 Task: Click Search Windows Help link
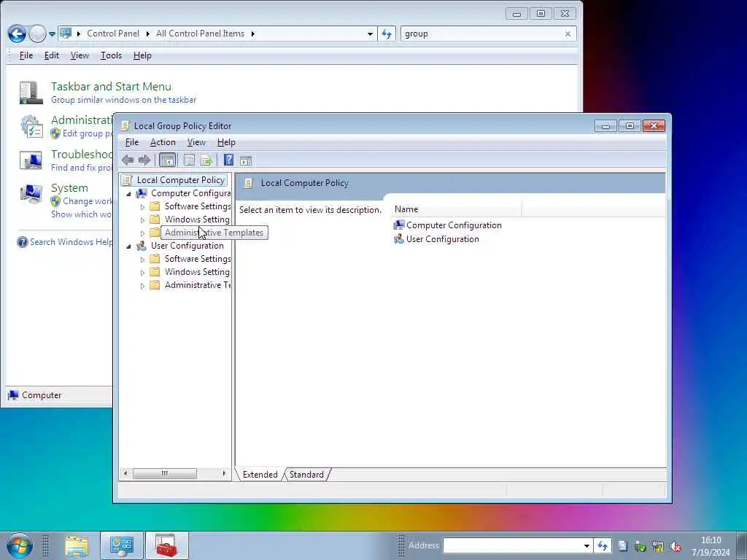coord(71,242)
